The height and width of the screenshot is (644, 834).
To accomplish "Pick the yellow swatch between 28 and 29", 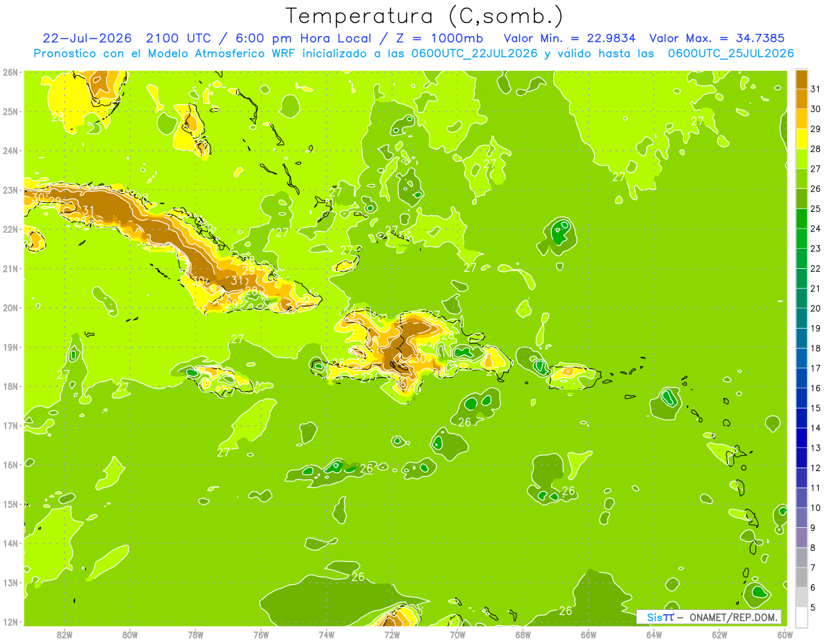I will [x=802, y=139].
